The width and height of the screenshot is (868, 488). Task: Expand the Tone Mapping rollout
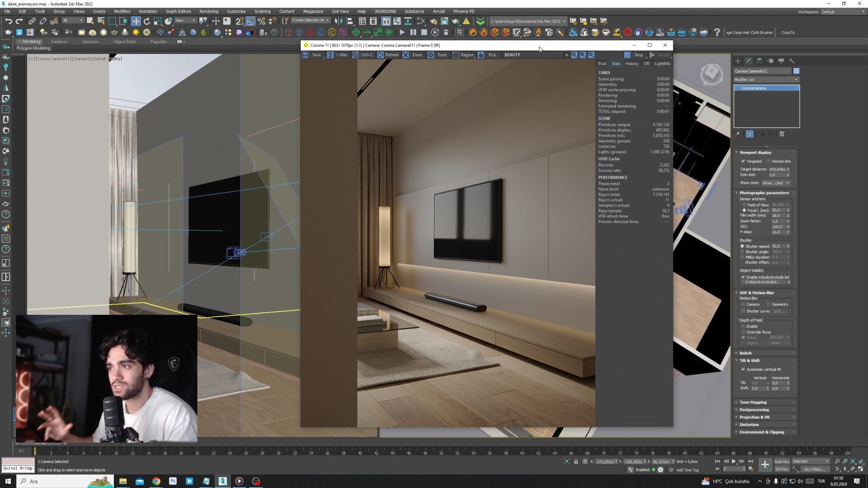tap(753, 402)
